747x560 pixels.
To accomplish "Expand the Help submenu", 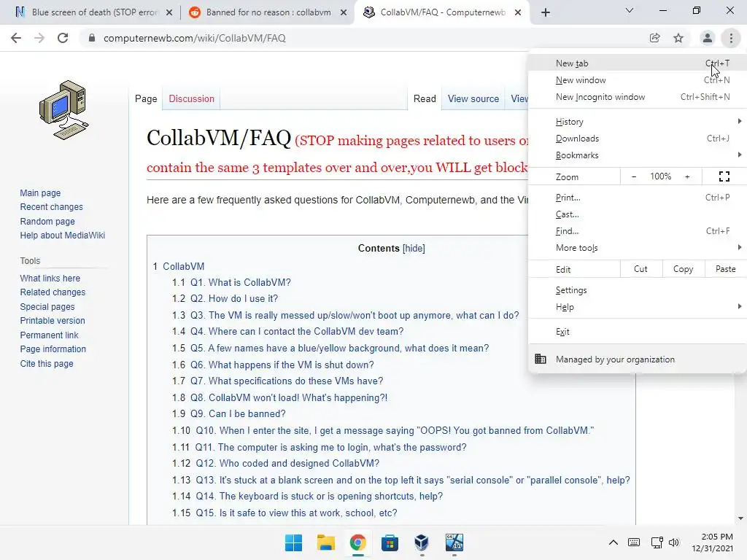I will pos(638,307).
